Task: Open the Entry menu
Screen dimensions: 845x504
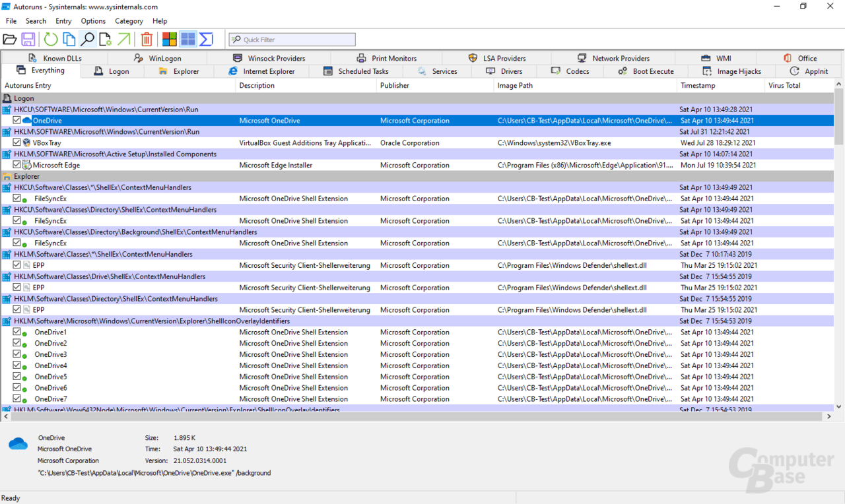Action: tap(64, 21)
